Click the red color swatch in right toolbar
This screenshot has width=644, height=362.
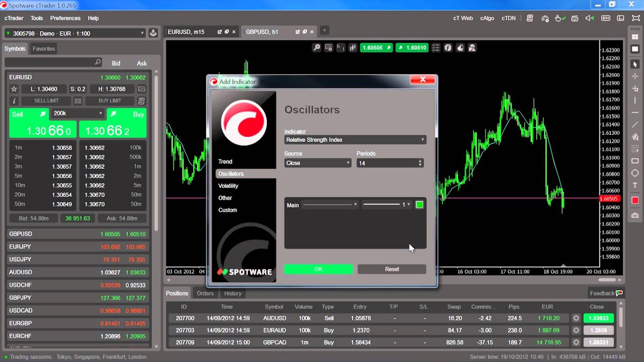click(635, 200)
